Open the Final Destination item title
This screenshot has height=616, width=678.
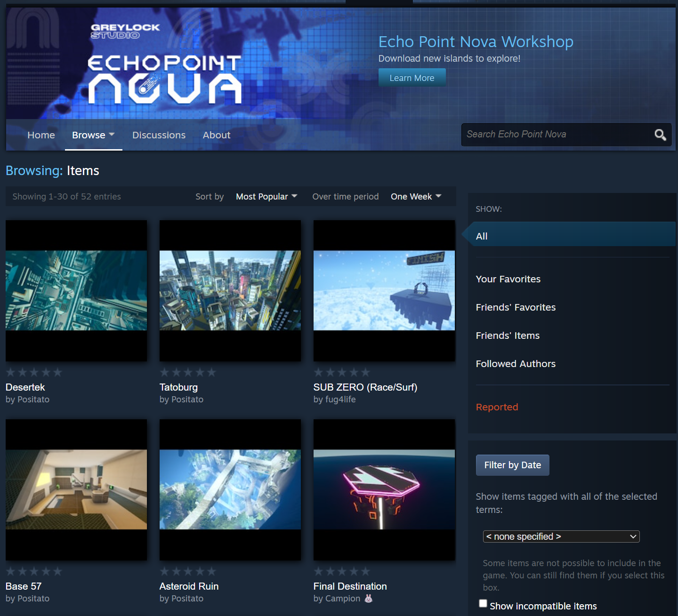point(350,586)
